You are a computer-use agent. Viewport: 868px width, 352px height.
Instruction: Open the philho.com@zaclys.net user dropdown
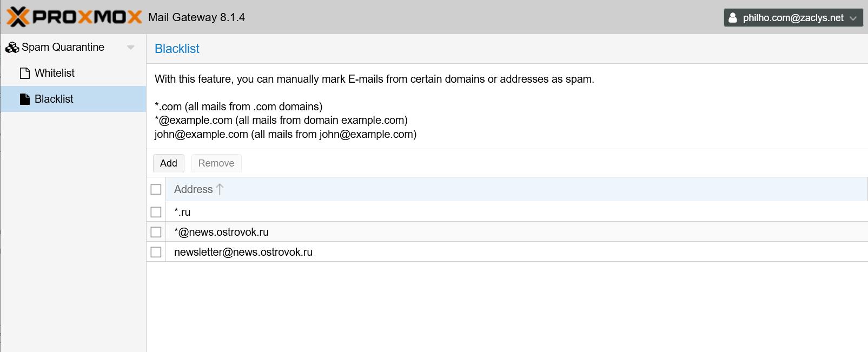click(x=793, y=18)
